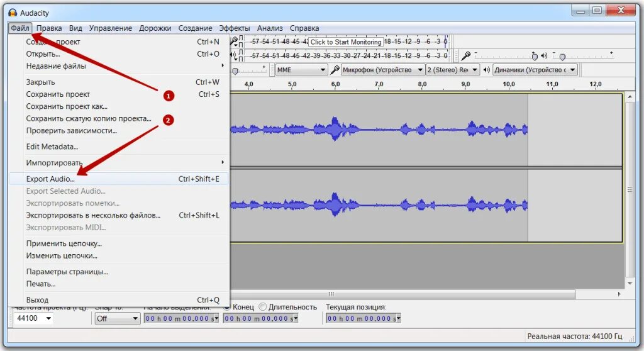Open the Управление menu

(x=111, y=28)
